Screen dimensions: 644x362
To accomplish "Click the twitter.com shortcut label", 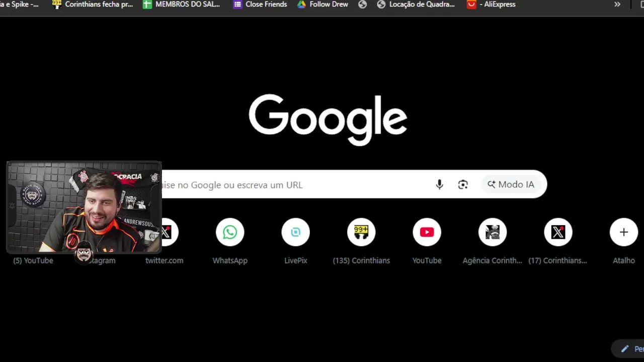I will [165, 260].
